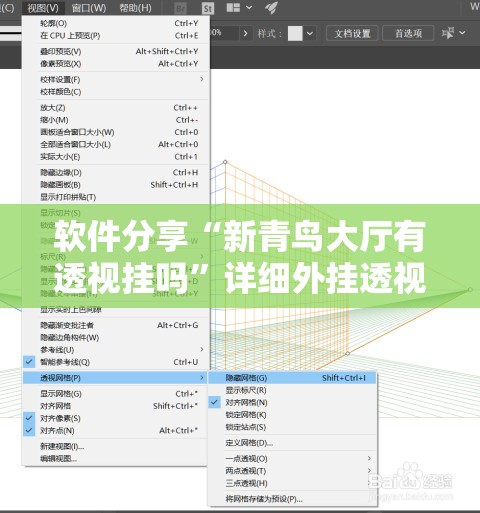
Task: Click the arrange documents layout icon
Action: tap(233, 7)
